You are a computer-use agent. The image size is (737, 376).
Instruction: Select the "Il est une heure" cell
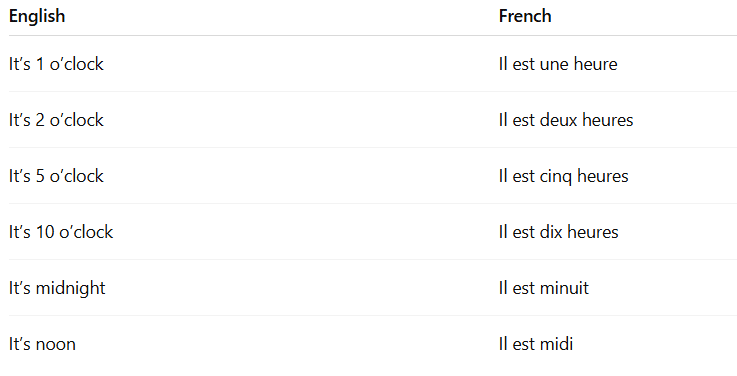click(558, 64)
